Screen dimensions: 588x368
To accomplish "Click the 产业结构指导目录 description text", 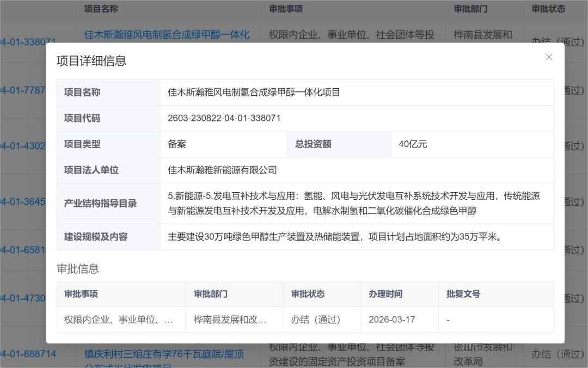I will 354,203.
